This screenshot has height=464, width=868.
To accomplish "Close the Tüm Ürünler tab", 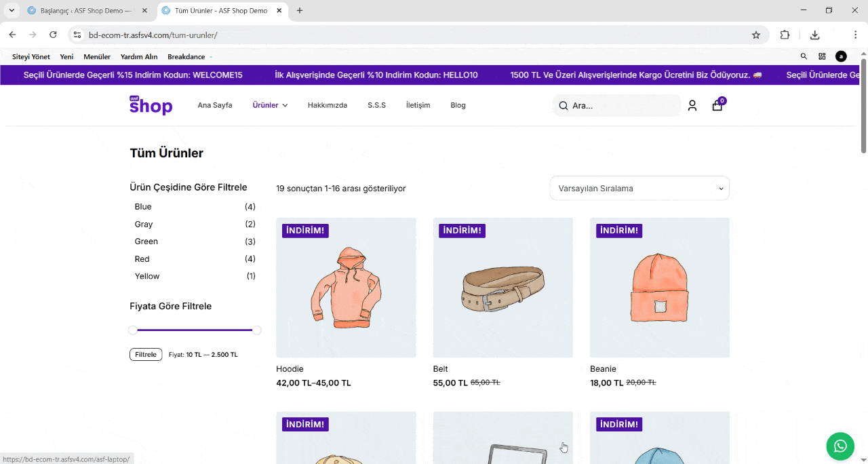I will [x=280, y=10].
